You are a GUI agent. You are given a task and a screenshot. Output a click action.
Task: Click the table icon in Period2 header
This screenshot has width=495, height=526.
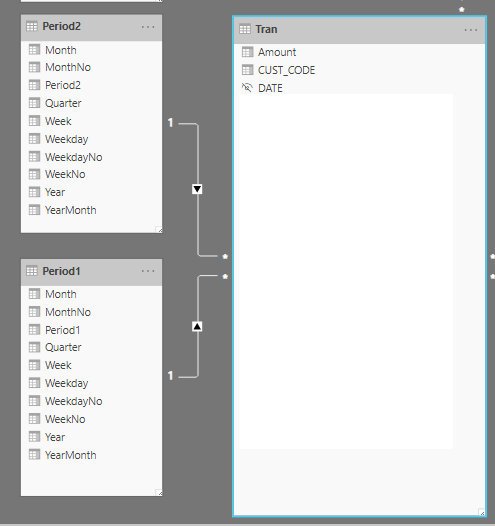click(32, 26)
